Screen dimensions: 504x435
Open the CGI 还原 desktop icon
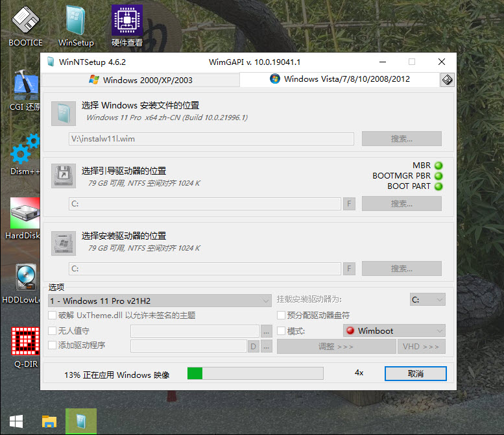coord(25,91)
